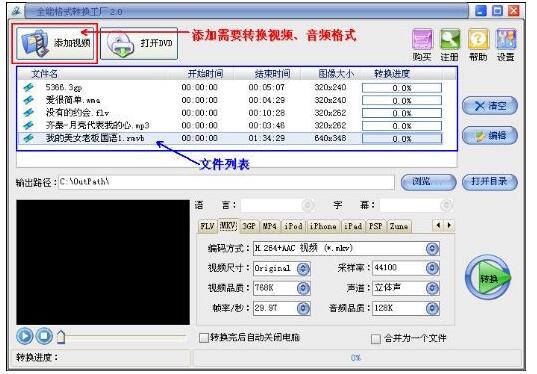Click the preview seek slider handle
The height and width of the screenshot is (374, 537).
click(x=61, y=337)
